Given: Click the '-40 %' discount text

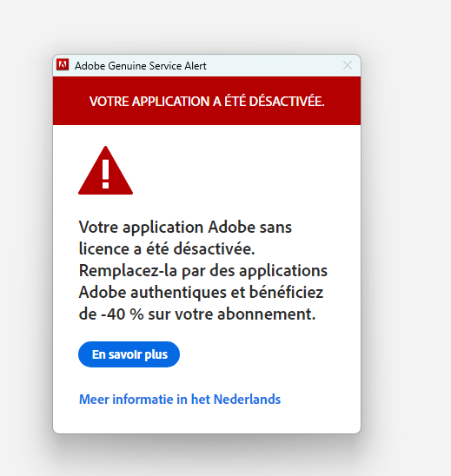Looking at the screenshot, I should pos(122,314).
